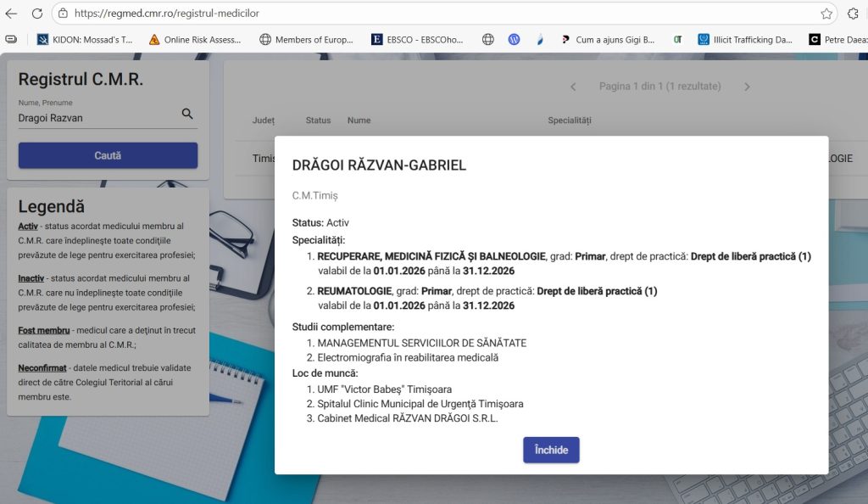Go to next results page chevron
Screen dimensions: 868x504
click(x=747, y=87)
